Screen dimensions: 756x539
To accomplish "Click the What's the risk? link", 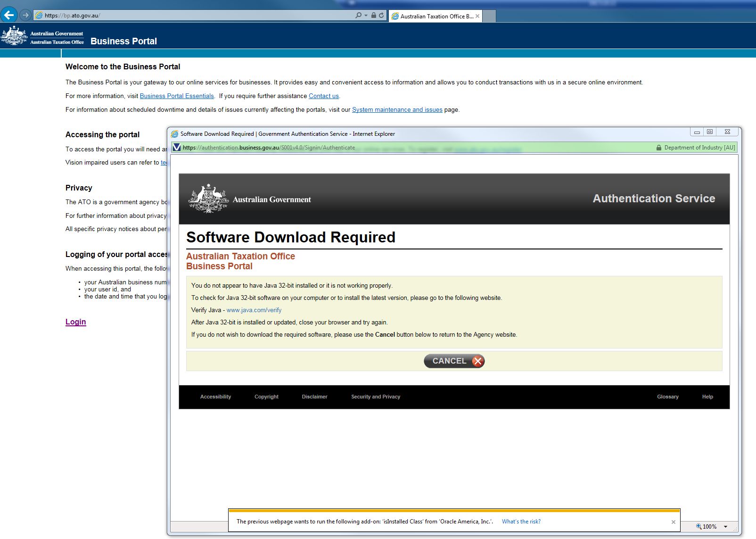I will pos(521,522).
